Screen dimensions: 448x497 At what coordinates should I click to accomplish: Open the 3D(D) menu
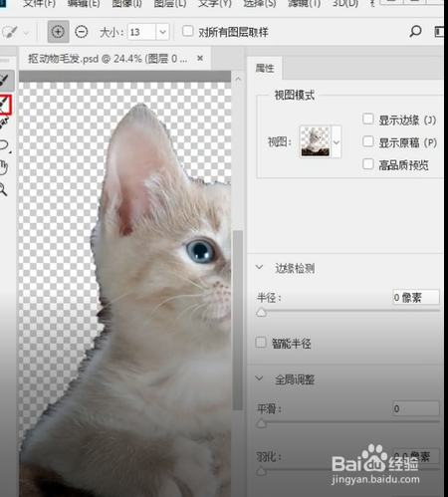[345, 4]
